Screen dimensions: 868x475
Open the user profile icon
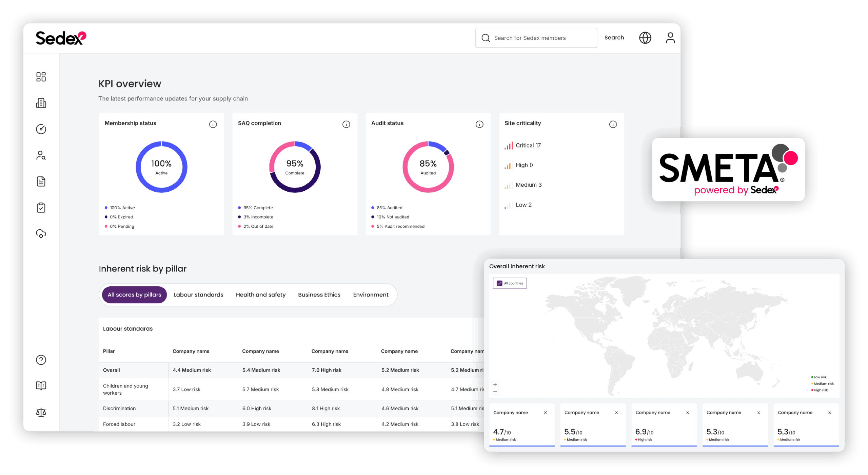coord(670,38)
